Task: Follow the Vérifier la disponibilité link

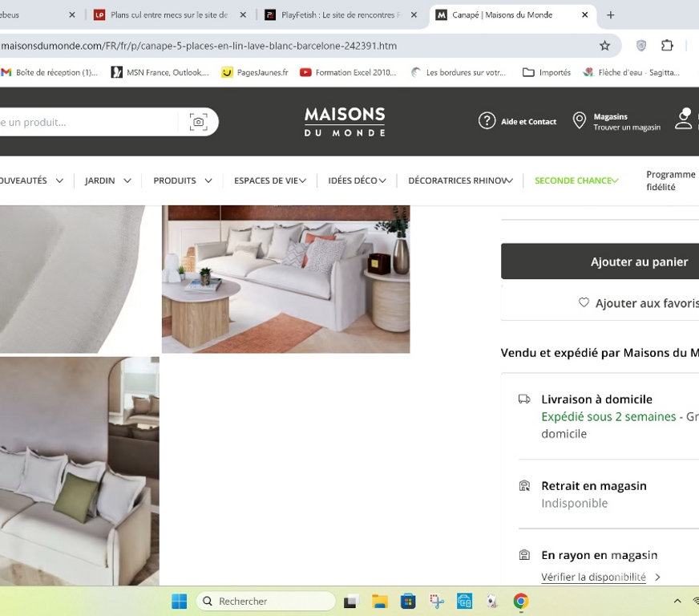Action: click(x=593, y=577)
